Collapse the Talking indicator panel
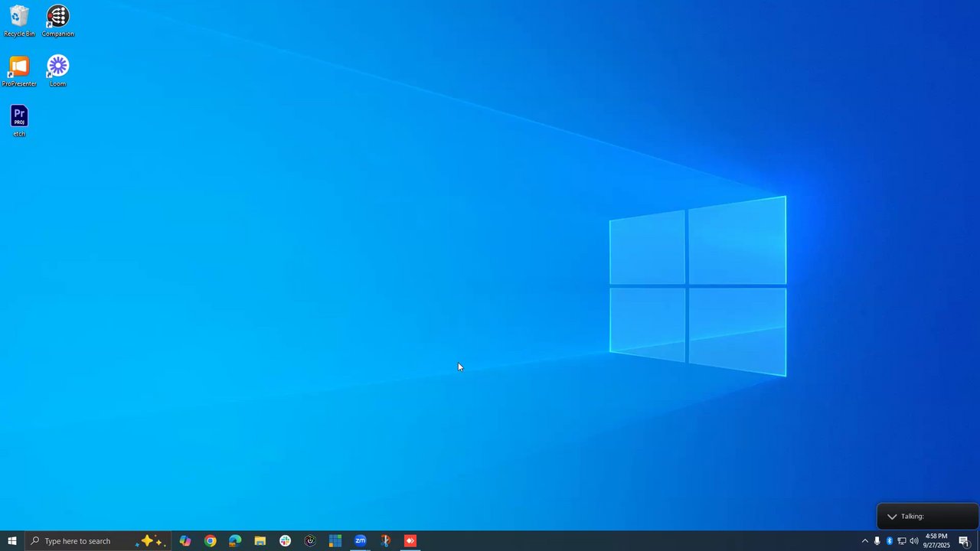The image size is (980, 551). click(x=892, y=517)
